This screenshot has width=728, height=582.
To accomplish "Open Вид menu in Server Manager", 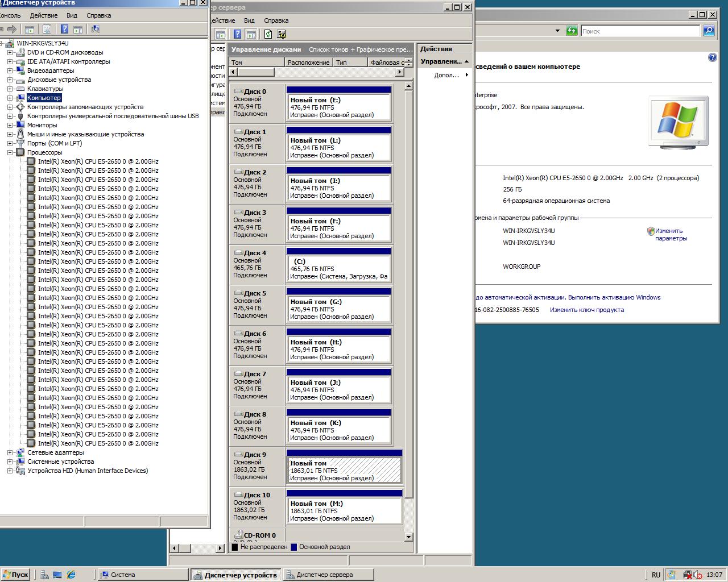I will pos(249,20).
